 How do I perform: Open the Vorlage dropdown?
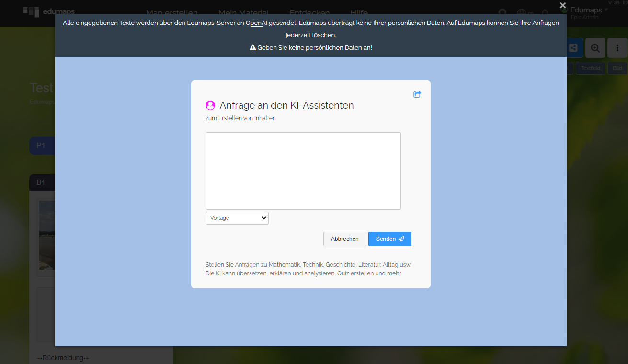(237, 218)
